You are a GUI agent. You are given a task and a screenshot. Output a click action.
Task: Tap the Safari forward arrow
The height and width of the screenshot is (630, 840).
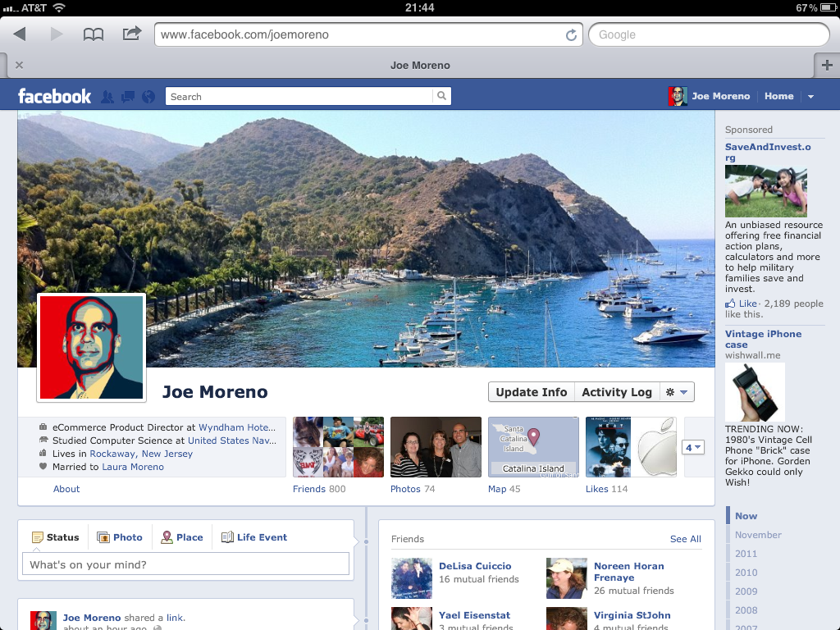click(x=57, y=34)
